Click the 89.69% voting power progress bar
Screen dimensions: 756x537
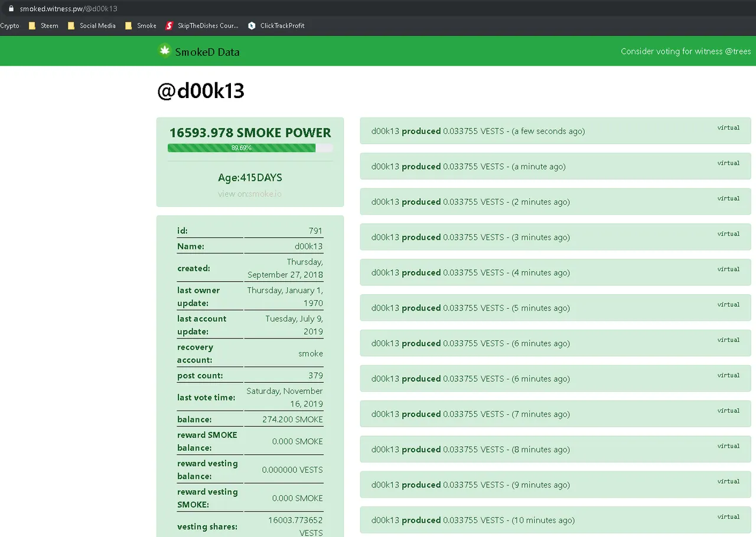(250, 148)
